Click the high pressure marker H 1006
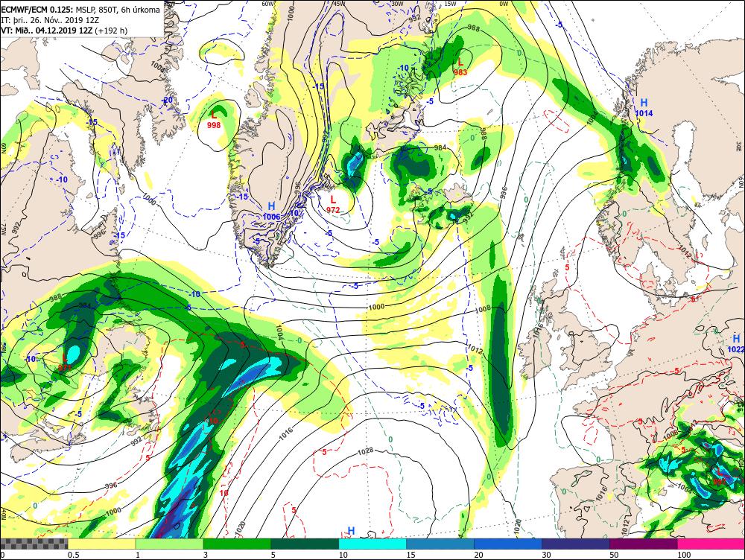This screenshot has width=745, height=560. [x=271, y=211]
